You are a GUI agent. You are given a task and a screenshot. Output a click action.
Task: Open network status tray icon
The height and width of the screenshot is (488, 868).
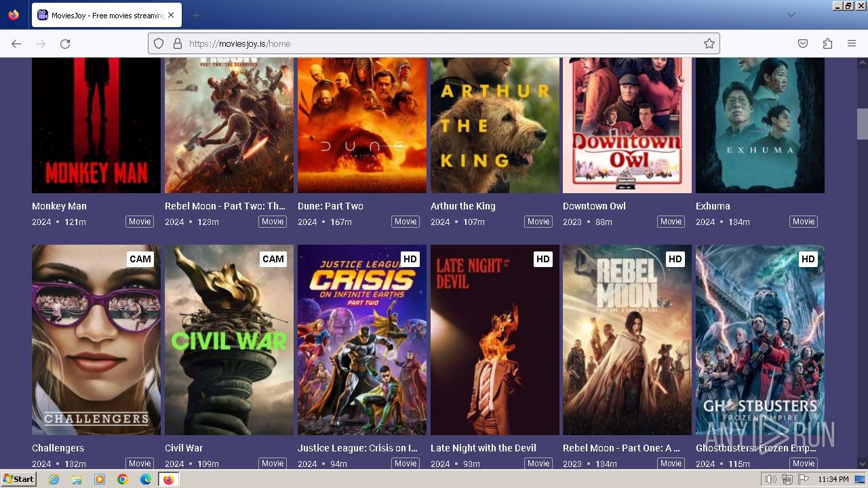click(x=787, y=479)
